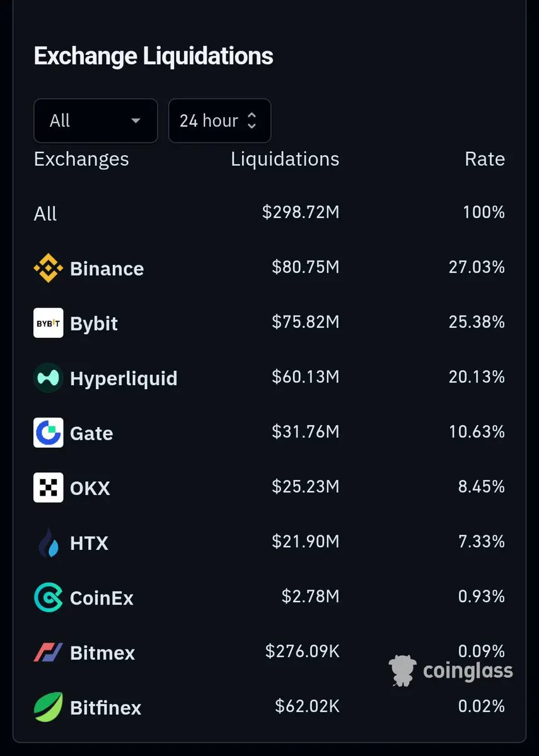Open the All exchanges dropdown

95,120
